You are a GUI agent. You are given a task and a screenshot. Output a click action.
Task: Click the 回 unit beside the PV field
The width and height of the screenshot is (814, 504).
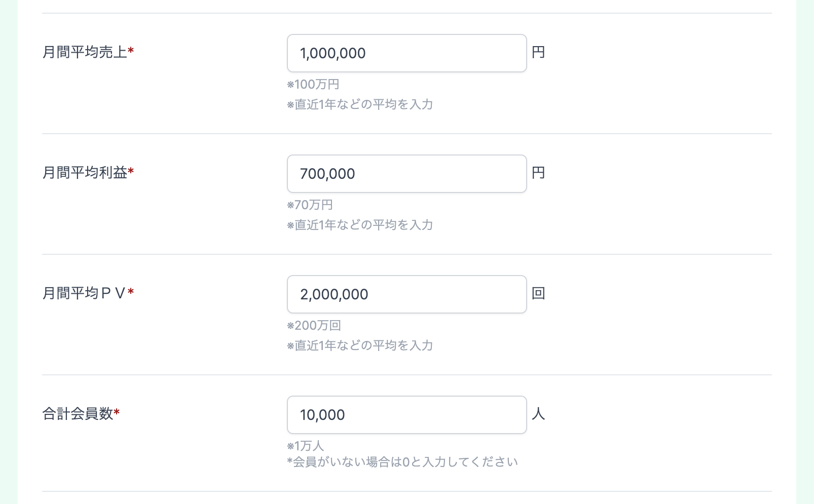538,293
